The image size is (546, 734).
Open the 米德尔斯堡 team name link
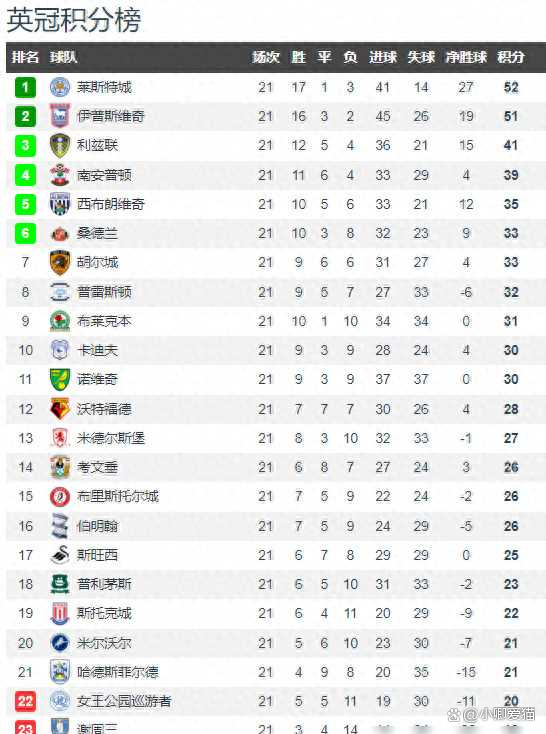click(111, 438)
